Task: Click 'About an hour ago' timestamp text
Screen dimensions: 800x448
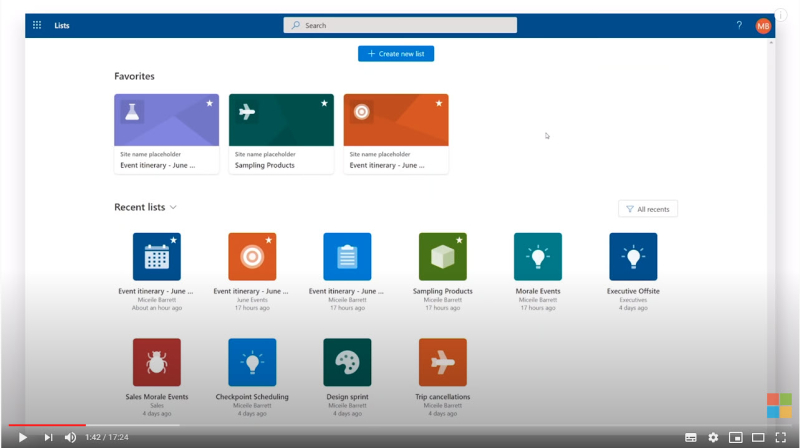Action: pos(157,308)
